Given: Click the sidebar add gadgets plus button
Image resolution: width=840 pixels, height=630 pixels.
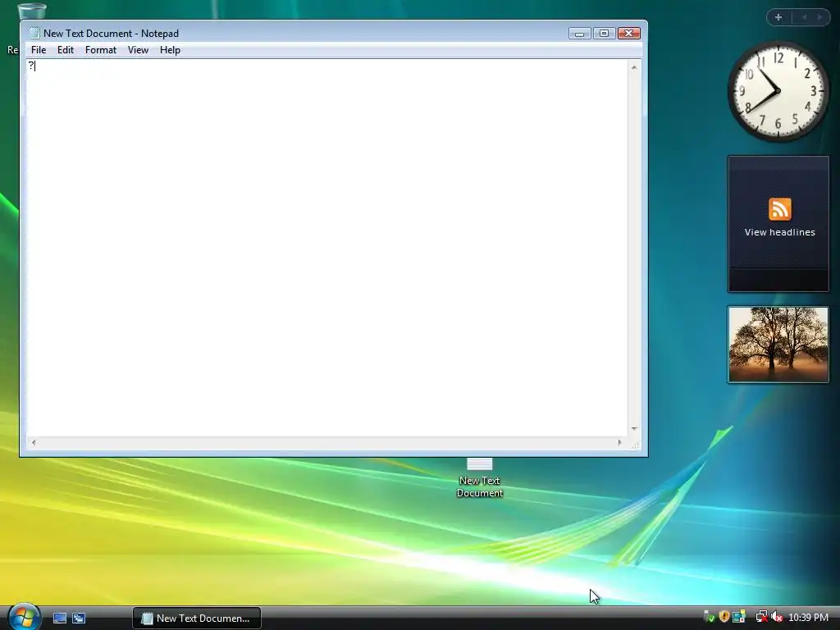Looking at the screenshot, I should point(778,17).
